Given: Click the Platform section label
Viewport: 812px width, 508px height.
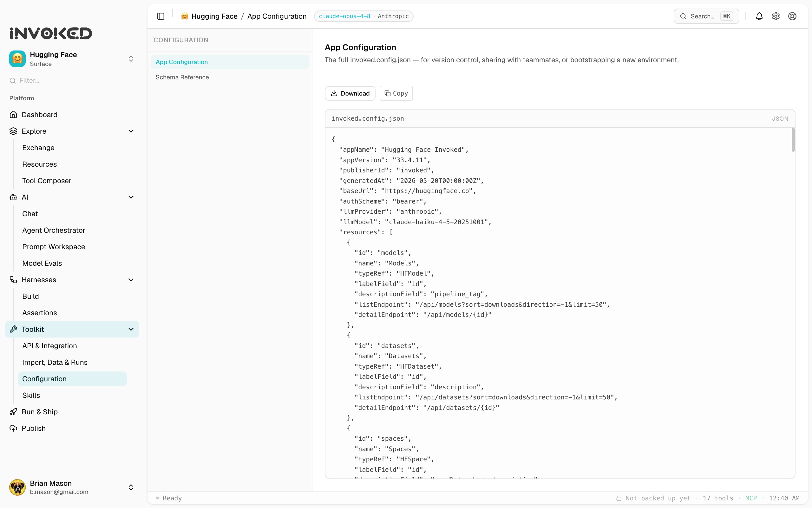Looking at the screenshot, I should pyautogui.click(x=22, y=98).
